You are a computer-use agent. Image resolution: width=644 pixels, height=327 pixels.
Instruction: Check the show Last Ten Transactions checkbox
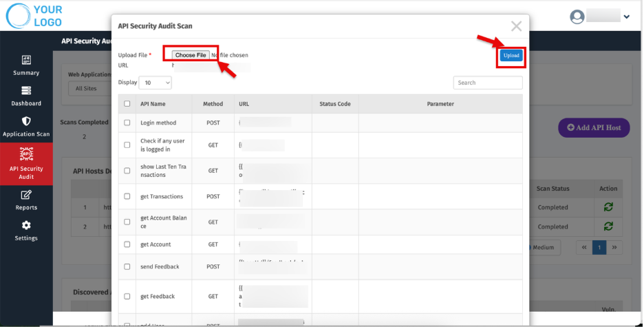127,171
